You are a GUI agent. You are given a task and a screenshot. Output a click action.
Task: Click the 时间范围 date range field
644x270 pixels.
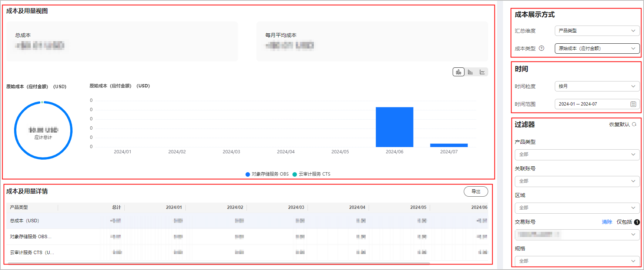pyautogui.click(x=592, y=104)
